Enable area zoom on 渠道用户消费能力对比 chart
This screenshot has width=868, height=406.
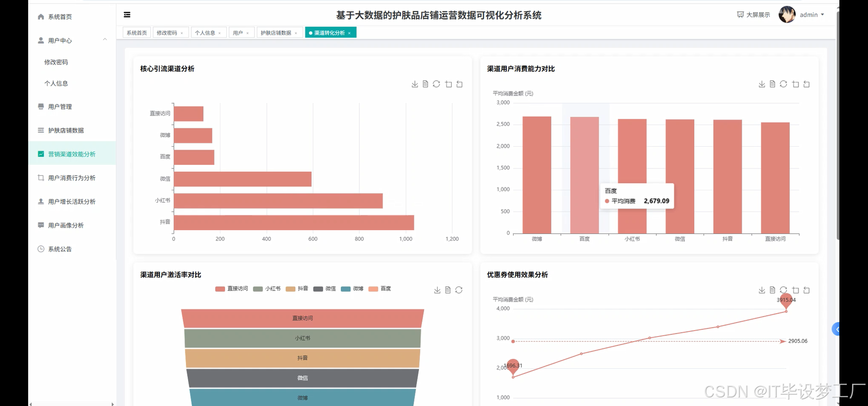pyautogui.click(x=795, y=84)
